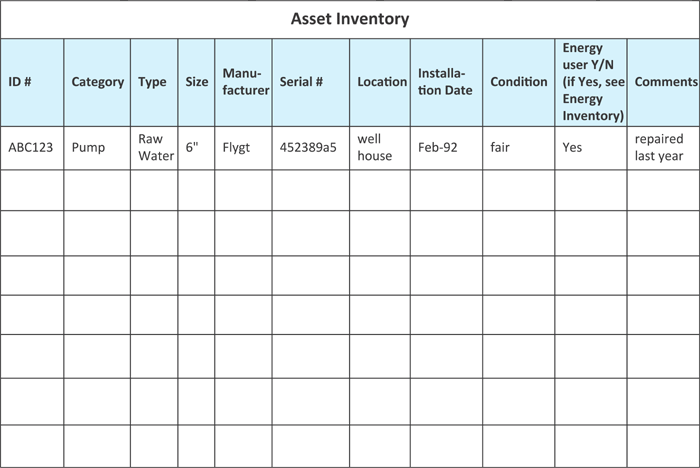Click the Raw Water type cell
The height and width of the screenshot is (468, 700).
(x=154, y=148)
